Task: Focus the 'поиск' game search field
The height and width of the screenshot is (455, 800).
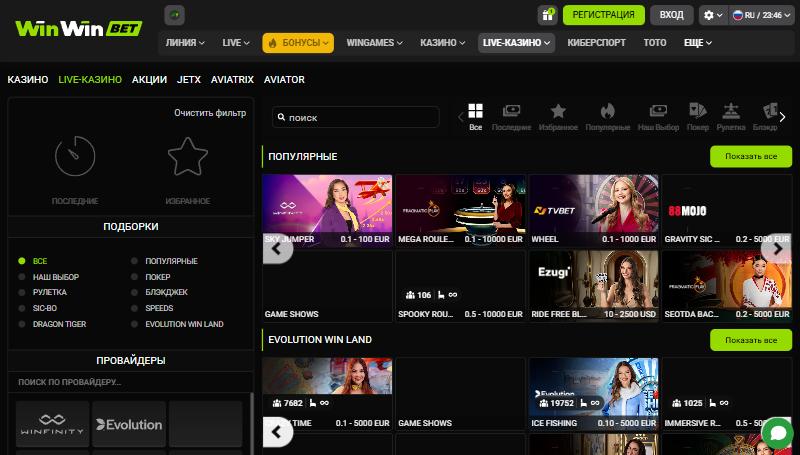Action: click(356, 117)
